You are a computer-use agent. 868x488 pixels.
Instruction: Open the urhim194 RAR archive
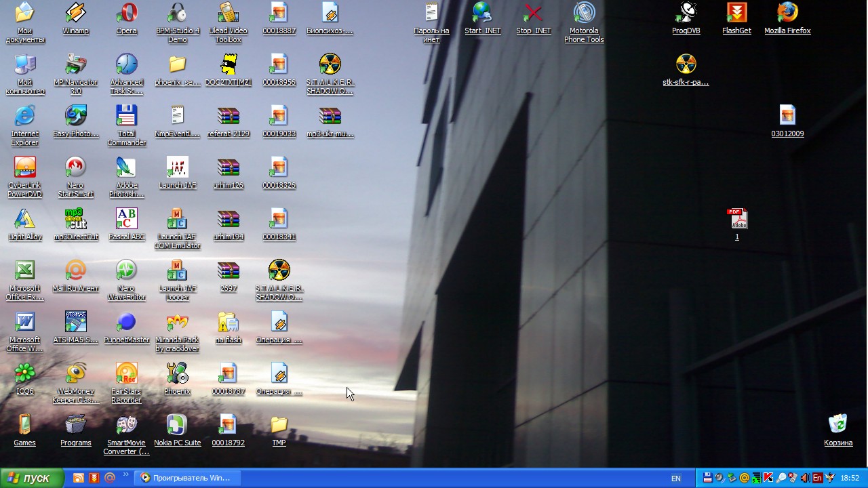(228, 224)
